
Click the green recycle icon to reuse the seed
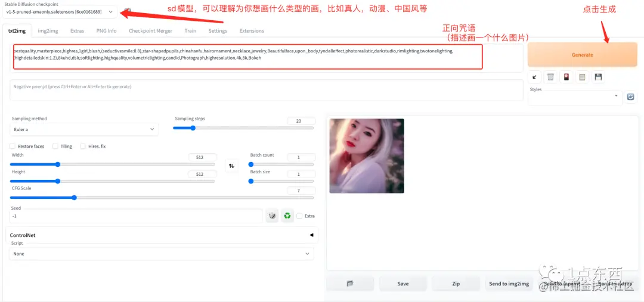point(287,216)
